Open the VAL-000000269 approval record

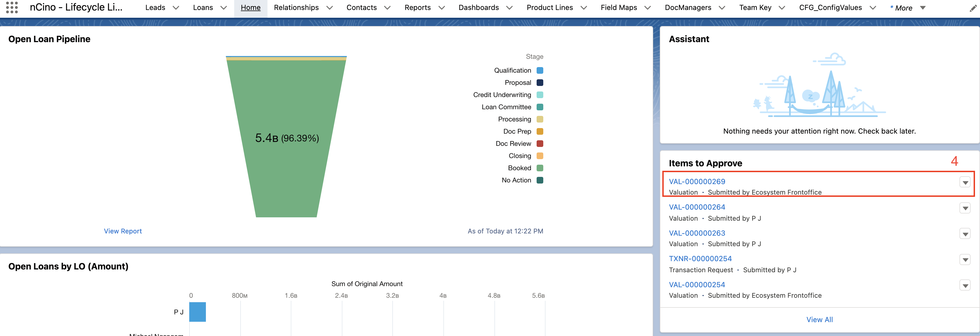pos(697,181)
